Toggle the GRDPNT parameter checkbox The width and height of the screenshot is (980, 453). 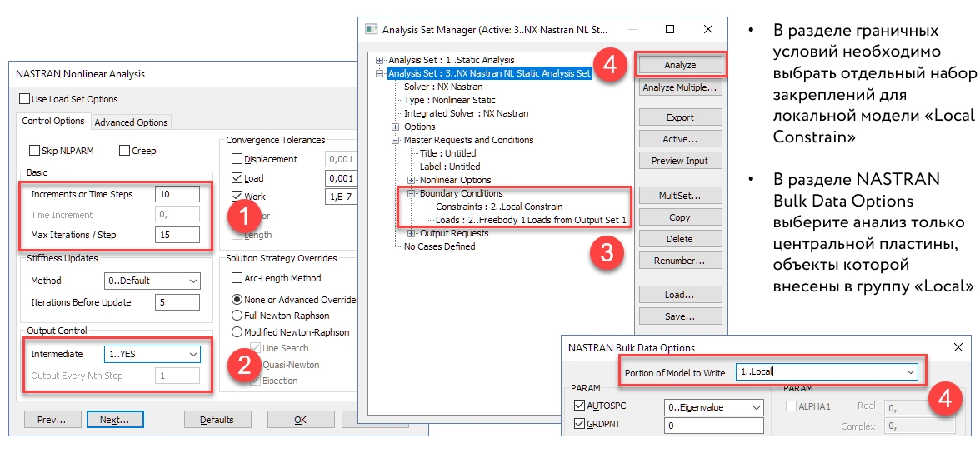point(578,425)
